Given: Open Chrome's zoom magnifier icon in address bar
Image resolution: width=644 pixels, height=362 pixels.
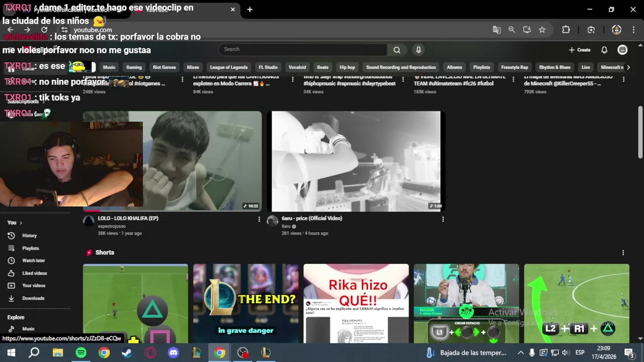Looking at the screenshot, I should [x=512, y=30].
